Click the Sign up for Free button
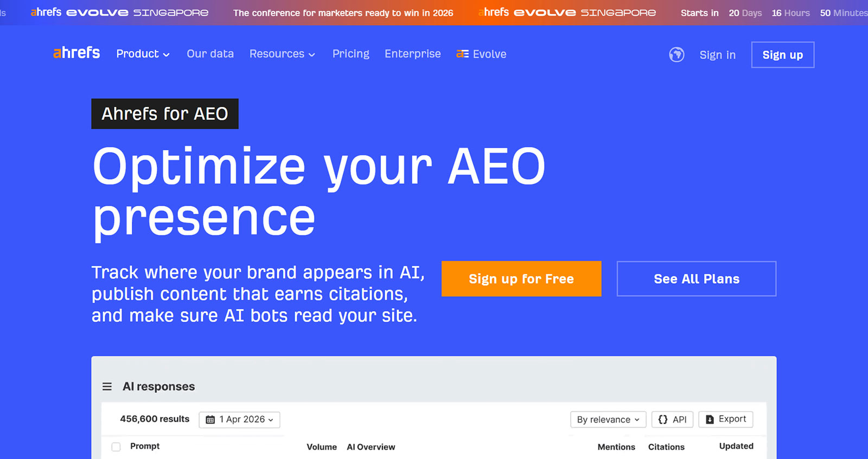Image resolution: width=868 pixels, height=459 pixels. pos(521,279)
